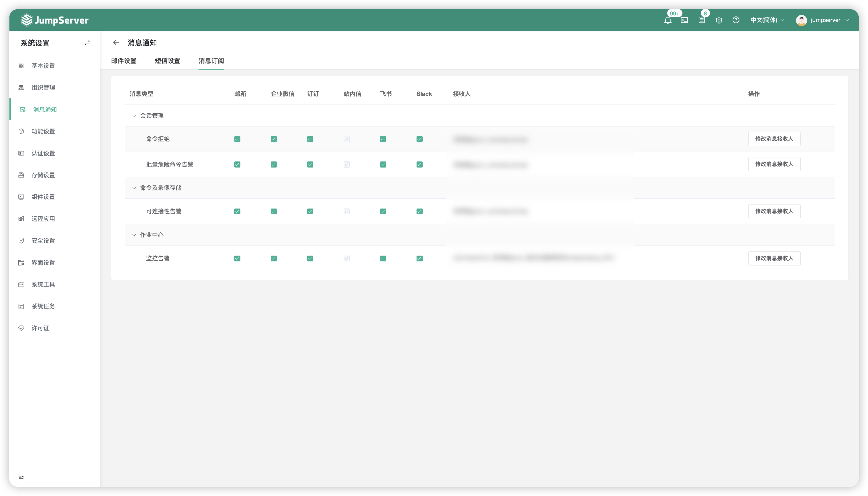This screenshot has width=868, height=496.
Task: Open the jumpserver user menu dropdown
Action: (823, 20)
